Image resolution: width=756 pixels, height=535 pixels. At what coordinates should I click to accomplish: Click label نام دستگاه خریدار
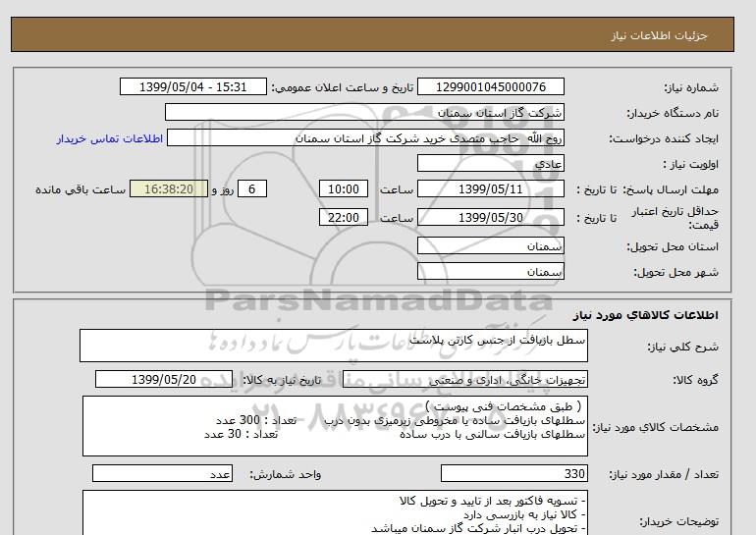[673, 113]
